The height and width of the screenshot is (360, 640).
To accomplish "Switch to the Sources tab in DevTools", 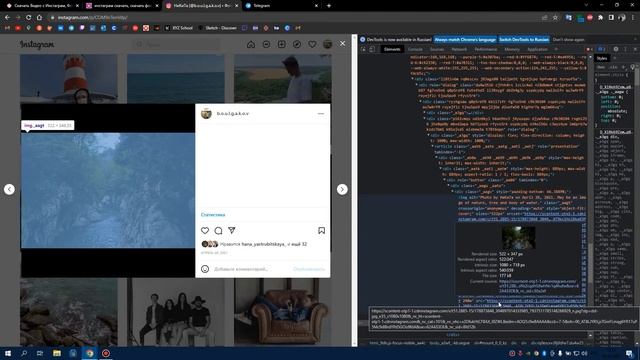I will 437,49.
